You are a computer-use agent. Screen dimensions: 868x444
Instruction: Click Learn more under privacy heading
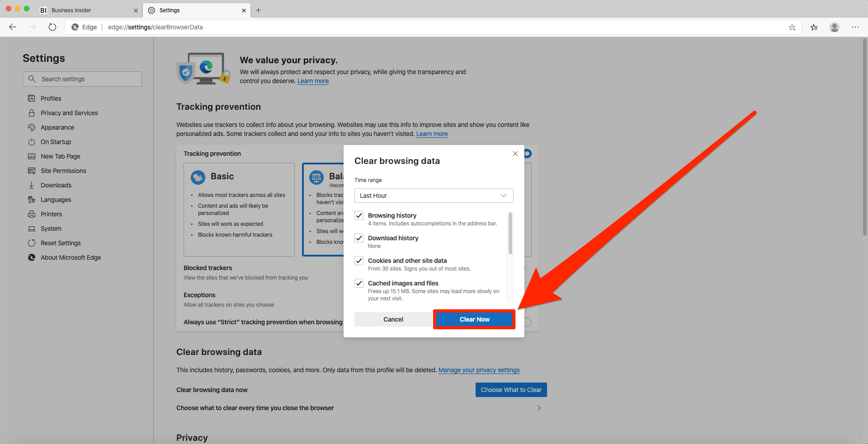tap(313, 81)
